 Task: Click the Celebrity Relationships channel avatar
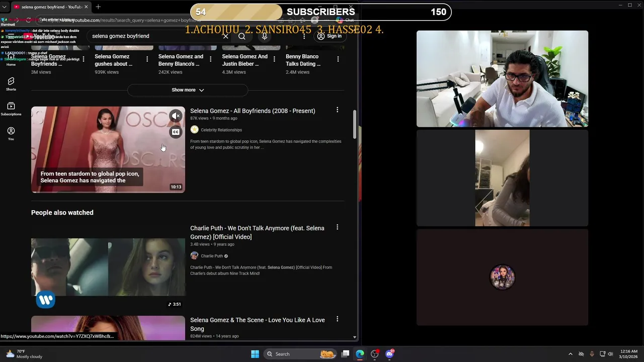194,130
